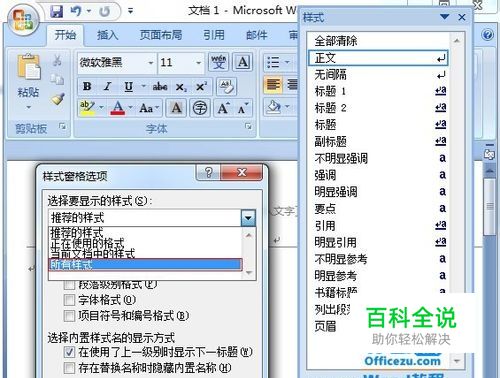Apply paragraph shading bucket color
Image resolution: width=500 pixels, height=378 pixels.
[273, 107]
